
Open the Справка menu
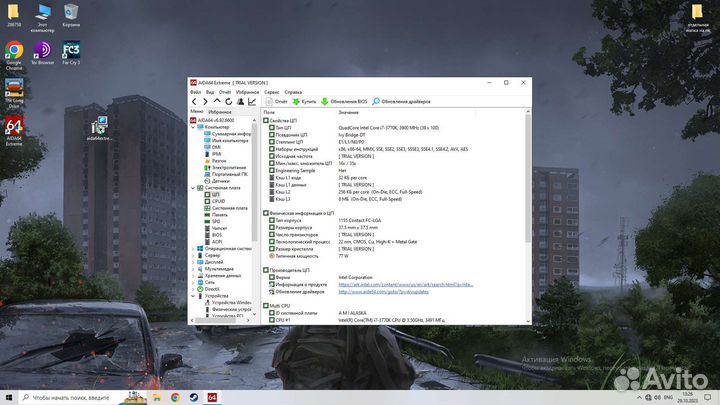coord(293,92)
